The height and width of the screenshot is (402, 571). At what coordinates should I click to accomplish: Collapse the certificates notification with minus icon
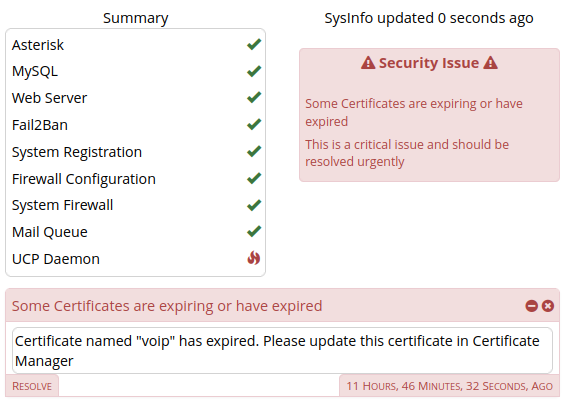(x=532, y=306)
